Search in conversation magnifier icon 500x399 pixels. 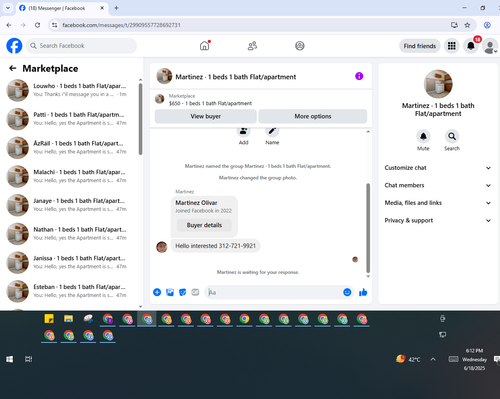452,136
